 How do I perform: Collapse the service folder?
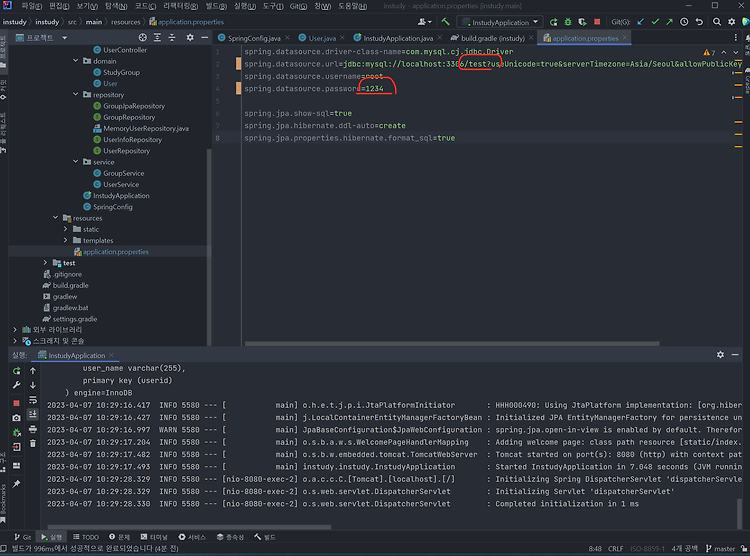click(x=76, y=162)
